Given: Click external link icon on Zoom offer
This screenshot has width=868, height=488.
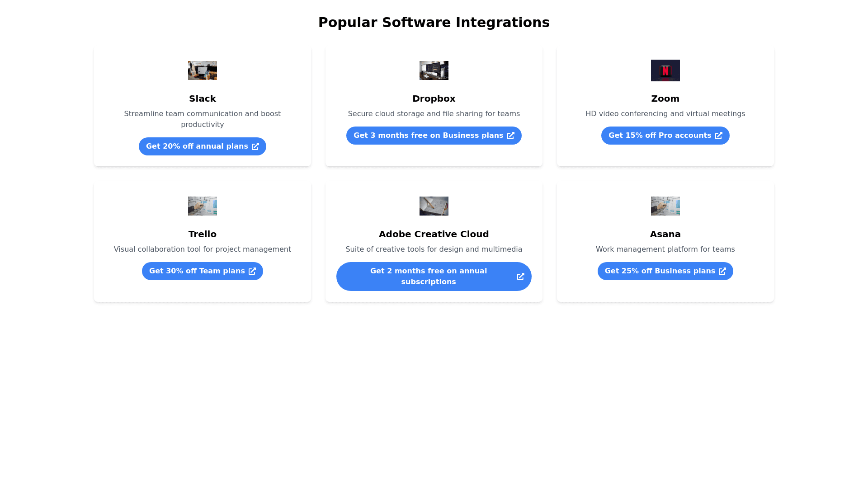Looking at the screenshot, I should (x=719, y=136).
